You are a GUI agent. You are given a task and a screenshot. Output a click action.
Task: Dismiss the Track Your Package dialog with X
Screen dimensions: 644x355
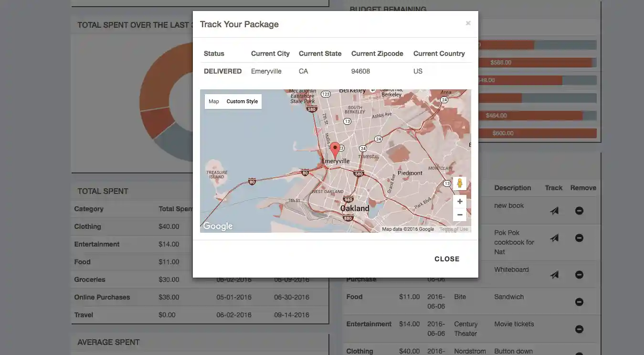pyautogui.click(x=468, y=23)
